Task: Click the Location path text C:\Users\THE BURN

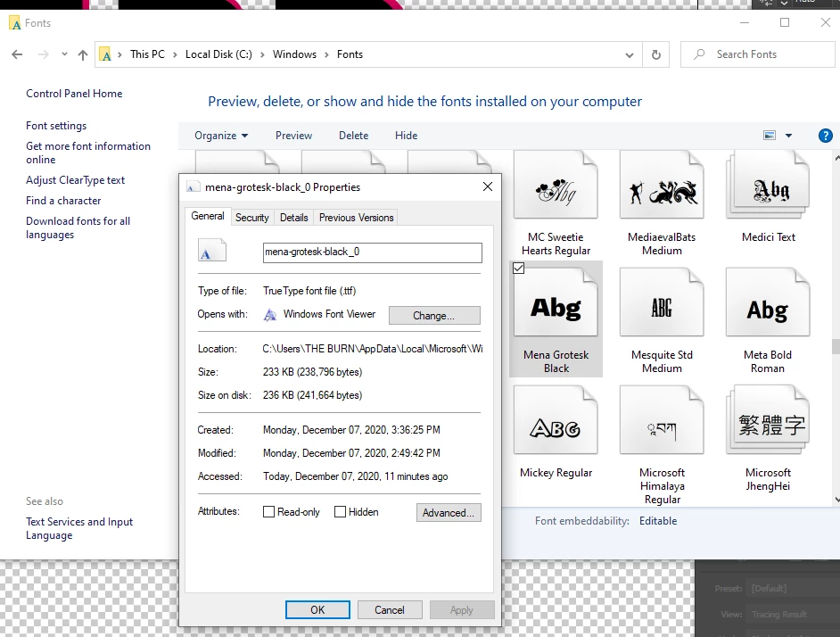Action: click(373, 349)
